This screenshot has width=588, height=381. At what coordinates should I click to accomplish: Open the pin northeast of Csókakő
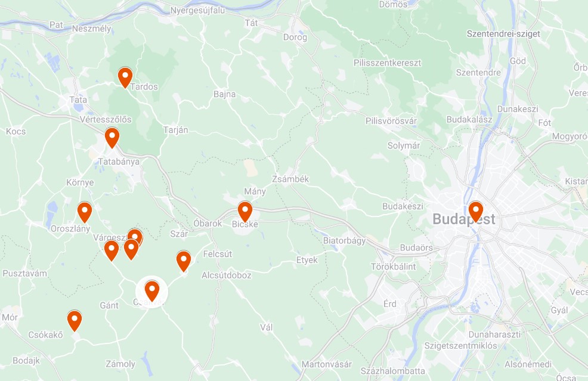coord(75,320)
